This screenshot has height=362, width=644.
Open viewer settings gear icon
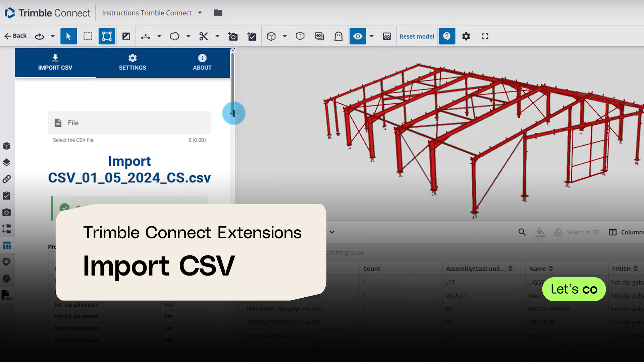466,36
